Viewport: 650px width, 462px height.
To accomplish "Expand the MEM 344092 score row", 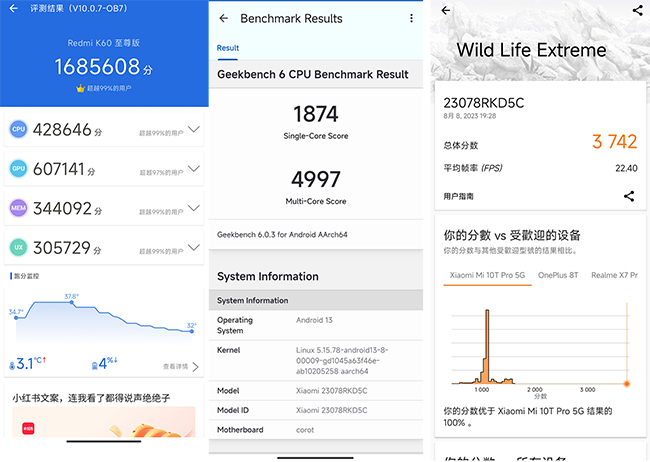I will (194, 208).
